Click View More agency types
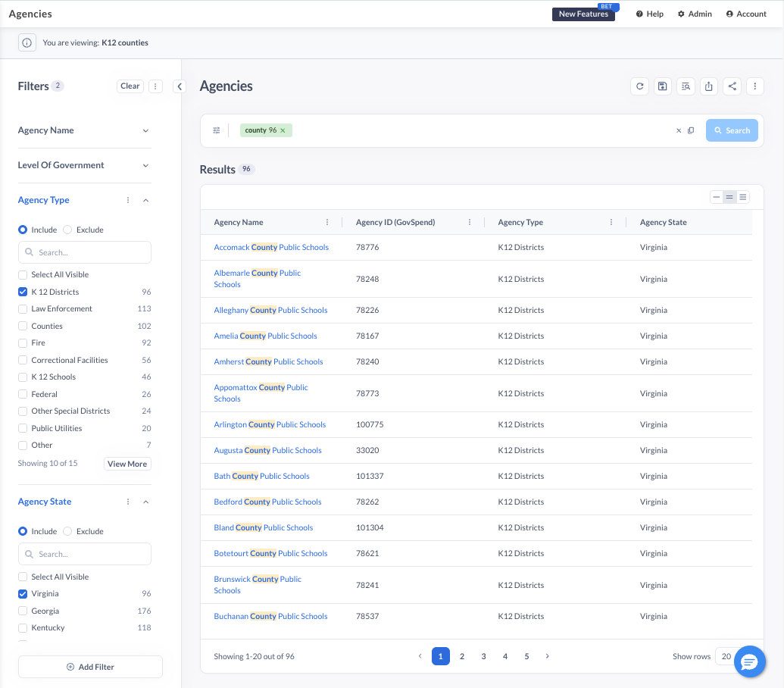784x688 pixels. [127, 464]
